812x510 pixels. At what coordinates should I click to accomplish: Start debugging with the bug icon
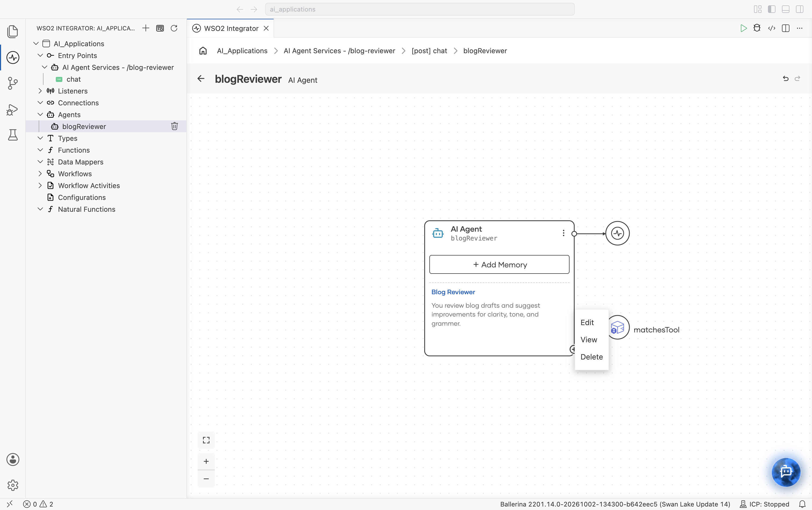757,28
